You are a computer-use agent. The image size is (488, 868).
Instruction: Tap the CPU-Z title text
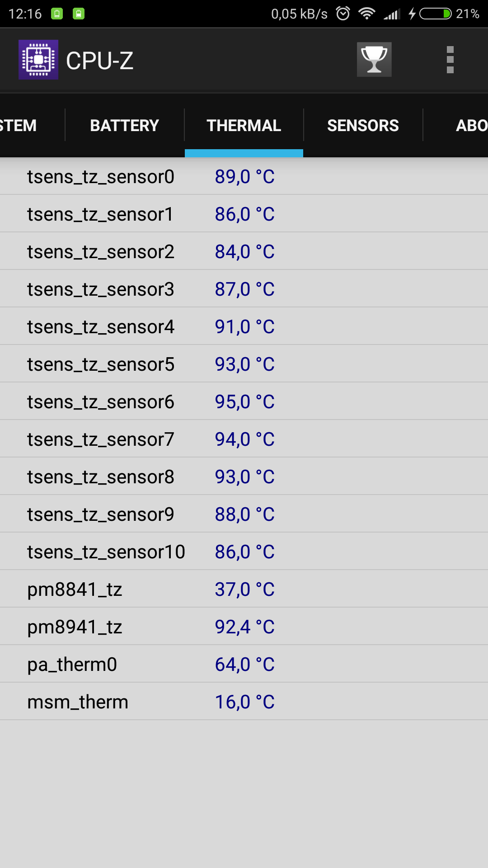pyautogui.click(x=100, y=61)
